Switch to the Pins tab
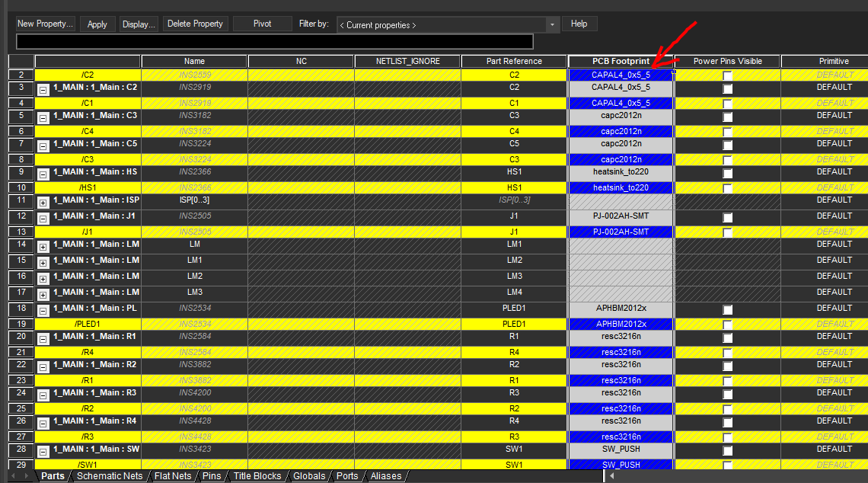The image size is (868, 483). pos(212,475)
